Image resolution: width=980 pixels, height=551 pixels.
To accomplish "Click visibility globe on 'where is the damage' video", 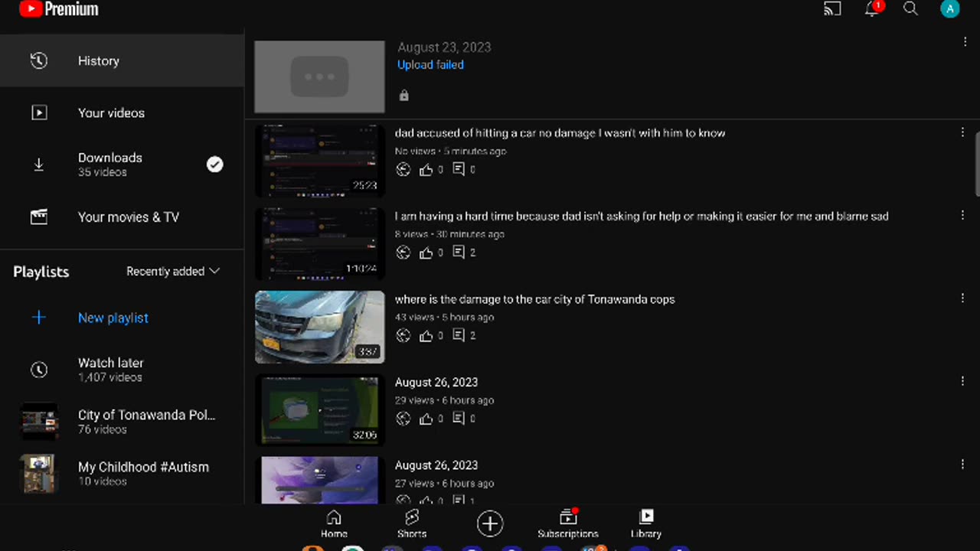I will coord(403,335).
